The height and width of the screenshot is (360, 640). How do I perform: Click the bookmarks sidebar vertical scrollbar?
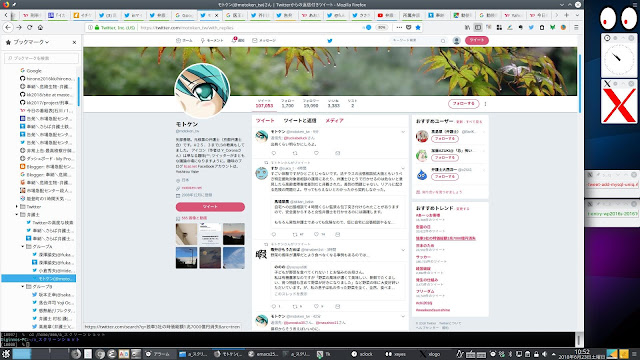78,91
